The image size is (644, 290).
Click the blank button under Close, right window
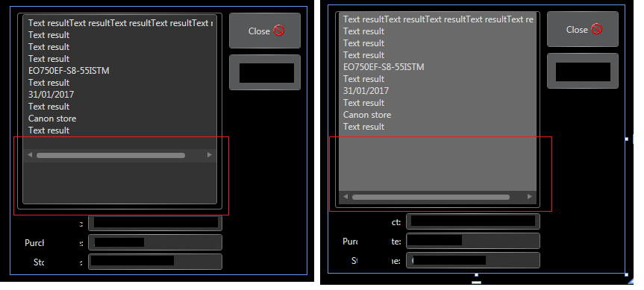pos(582,71)
